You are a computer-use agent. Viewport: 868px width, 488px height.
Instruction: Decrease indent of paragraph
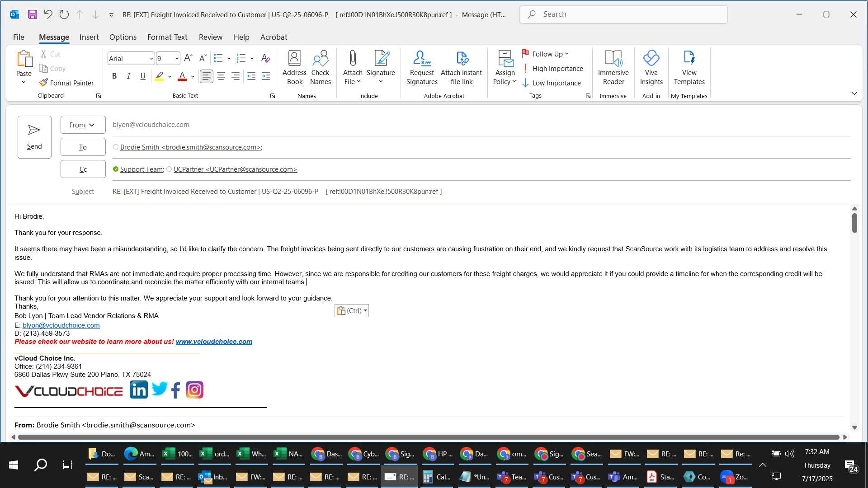click(x=251, y=76)
